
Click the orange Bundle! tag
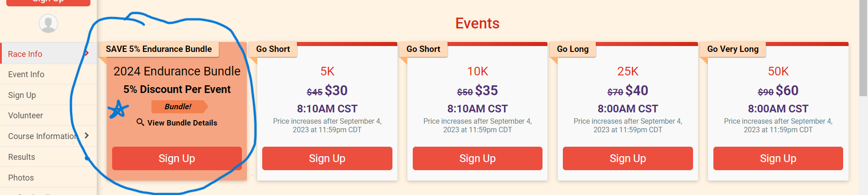pos(179,107)
